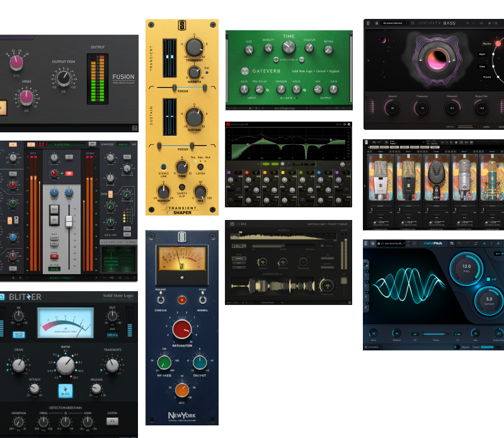Open the GateVerb preset list 'Bright Gate'
The height and width of the screenshot is (438, 504).
click(x=287, y=108)
